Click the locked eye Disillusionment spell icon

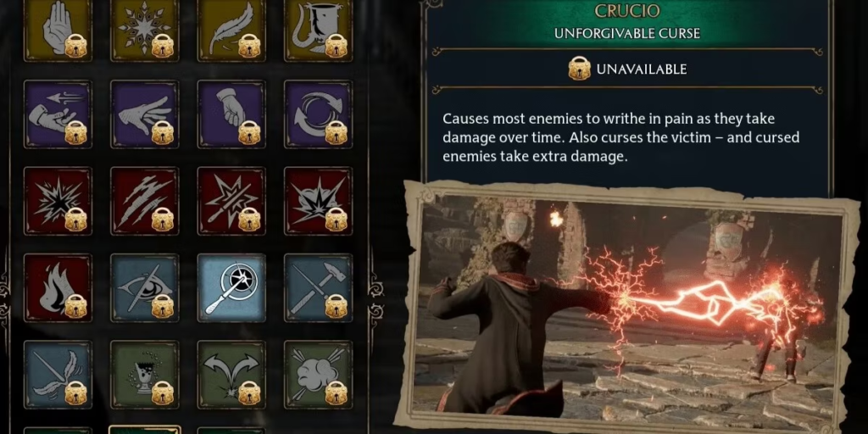coord(144,288)
